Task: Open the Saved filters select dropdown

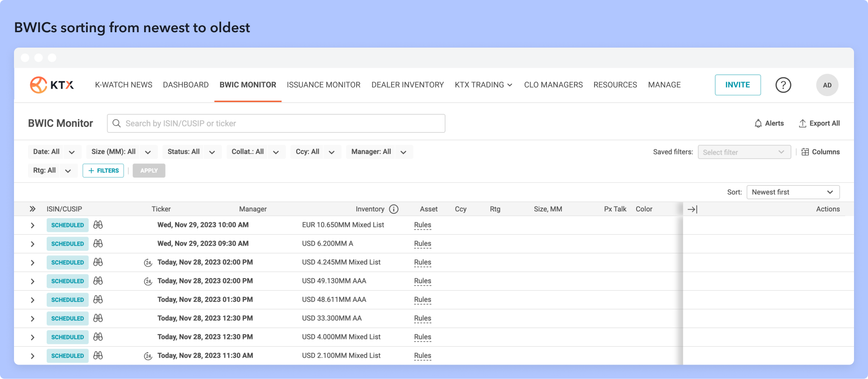Action: click(x=744, y=152)
